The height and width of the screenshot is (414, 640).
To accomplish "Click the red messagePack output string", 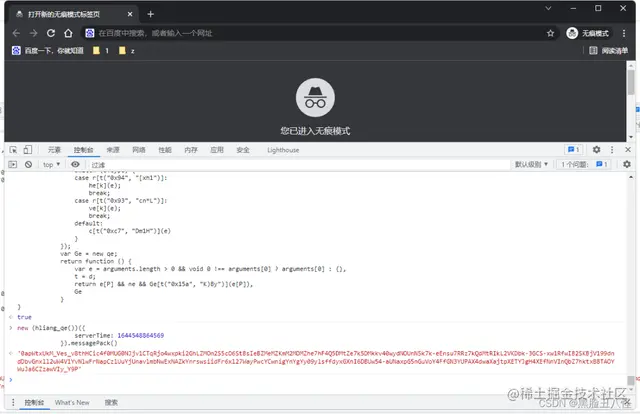I will [315, 361].
